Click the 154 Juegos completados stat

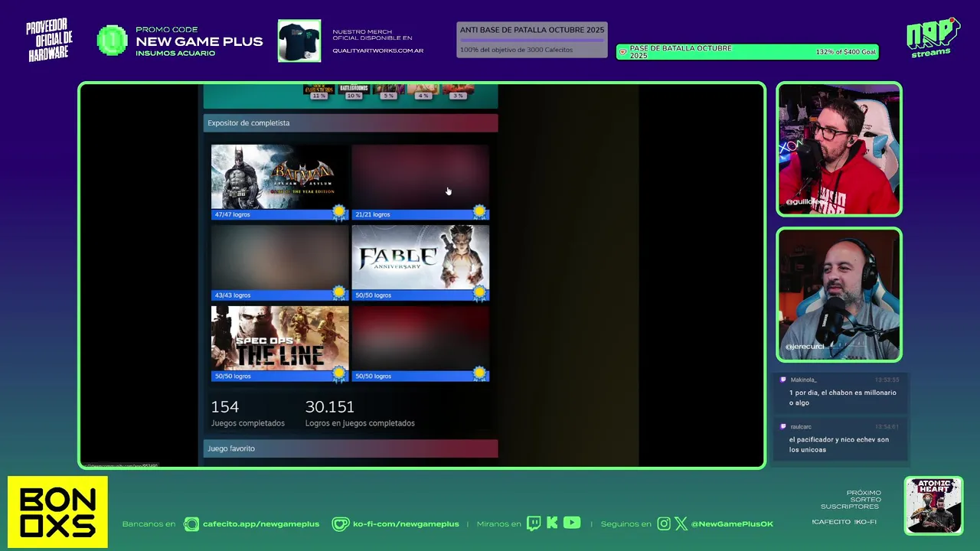(x=248, y=413)
